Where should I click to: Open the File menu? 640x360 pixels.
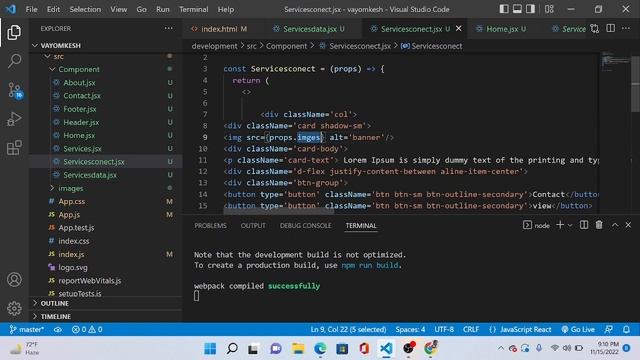pos(31,9)
